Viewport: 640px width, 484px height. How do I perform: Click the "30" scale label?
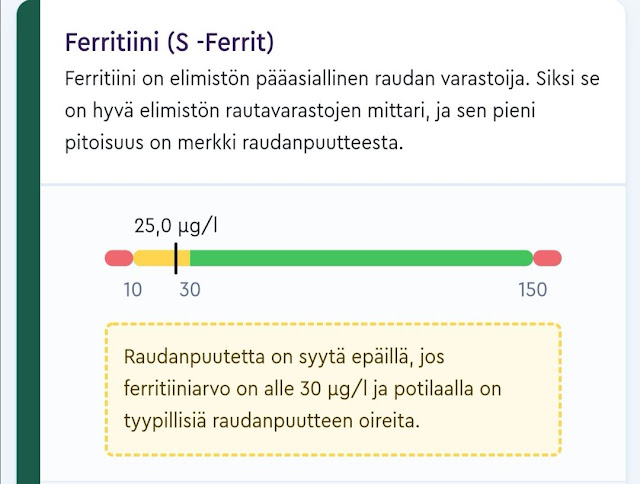click(188, 289)
